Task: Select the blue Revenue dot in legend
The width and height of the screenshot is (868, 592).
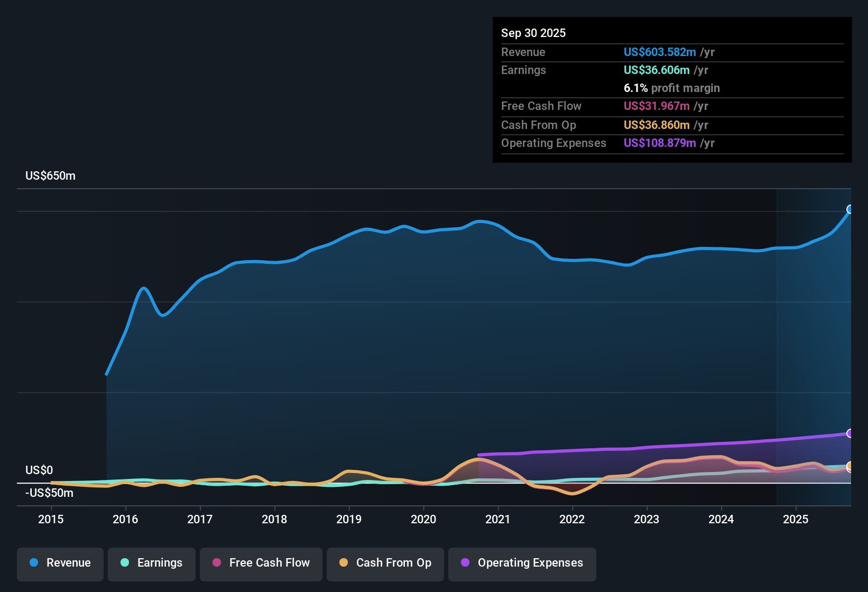Action: pyautogui.click(x=33, y=563)
